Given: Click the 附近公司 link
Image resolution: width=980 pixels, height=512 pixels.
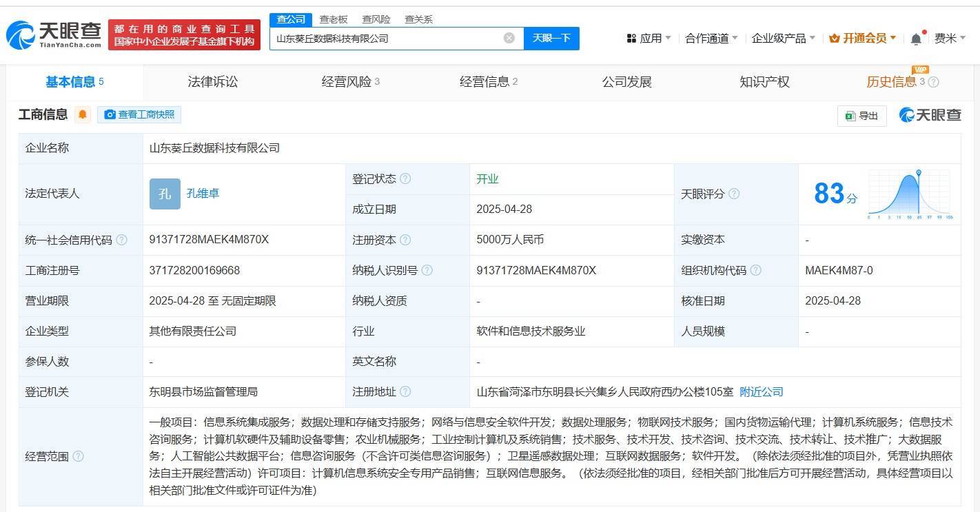Looking at the screenshot, I should (762, 391).
